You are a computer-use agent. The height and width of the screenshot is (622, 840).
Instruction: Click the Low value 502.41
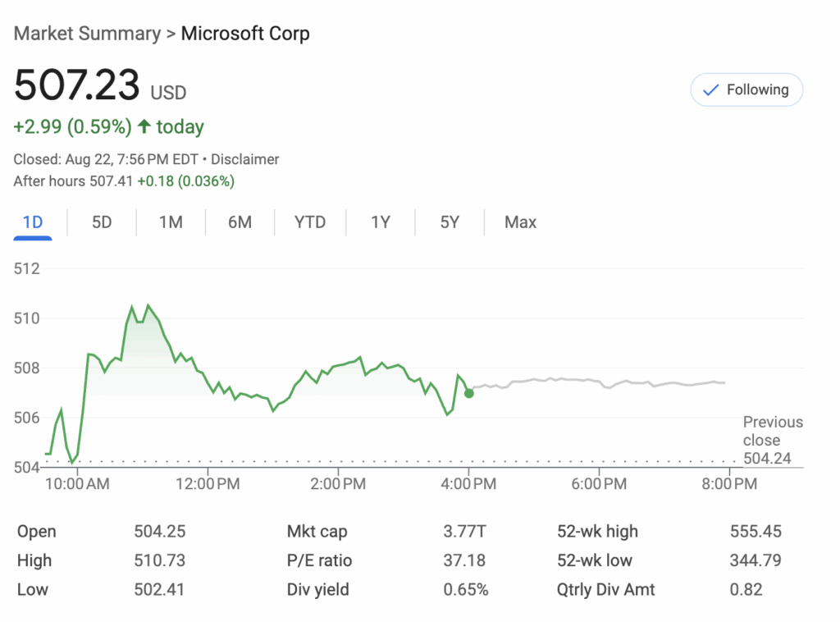159,589
